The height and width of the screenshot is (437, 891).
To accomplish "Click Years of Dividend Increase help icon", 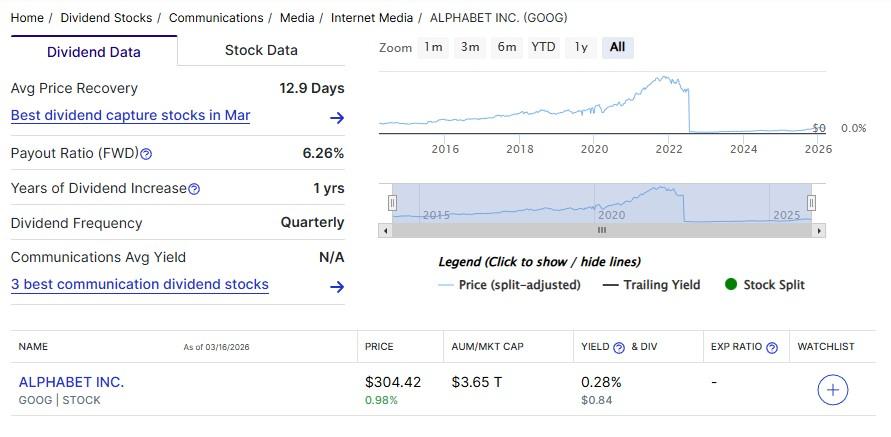I will point(194,189).
